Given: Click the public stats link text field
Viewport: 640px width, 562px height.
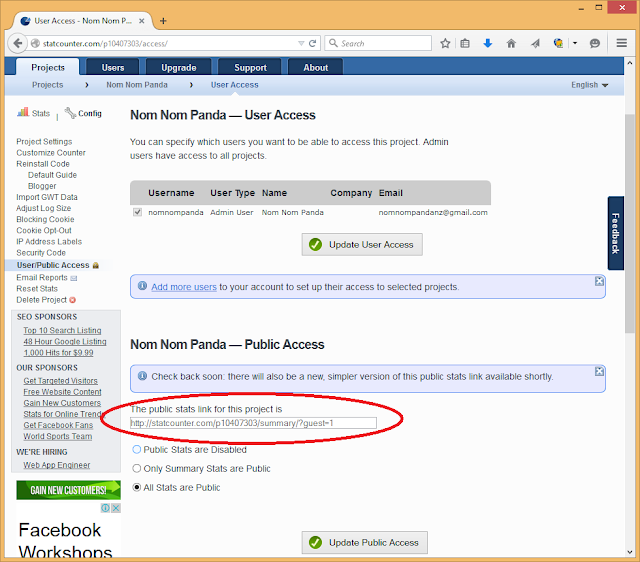Looking at the screenshot, I should pos(253,423).
